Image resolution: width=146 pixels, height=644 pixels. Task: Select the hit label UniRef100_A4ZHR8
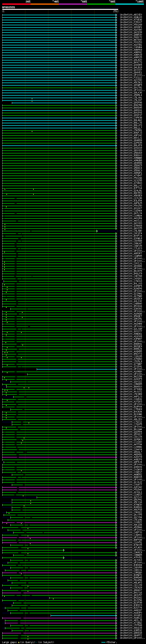tap(131, 324)
